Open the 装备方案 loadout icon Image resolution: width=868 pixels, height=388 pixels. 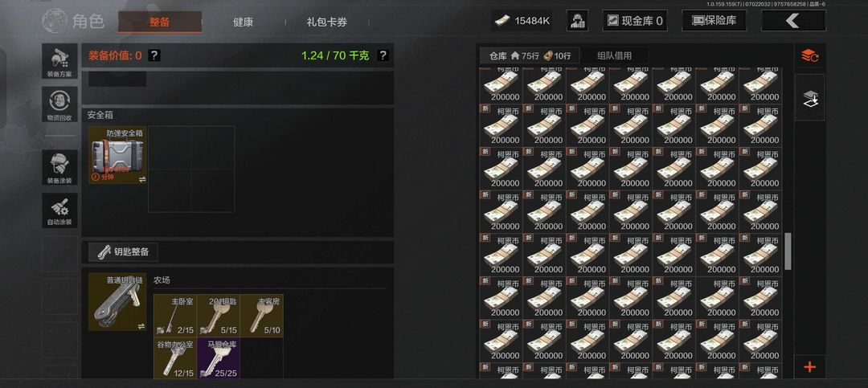[x=59, y=61]
